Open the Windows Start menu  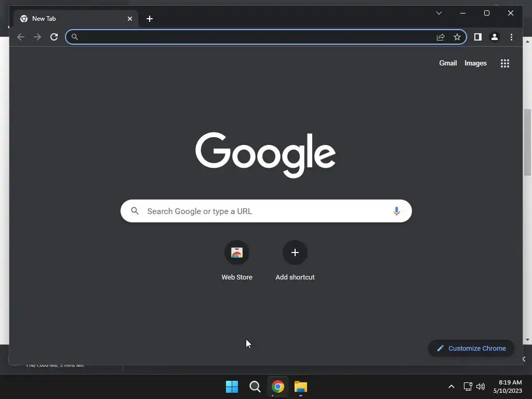232,387
